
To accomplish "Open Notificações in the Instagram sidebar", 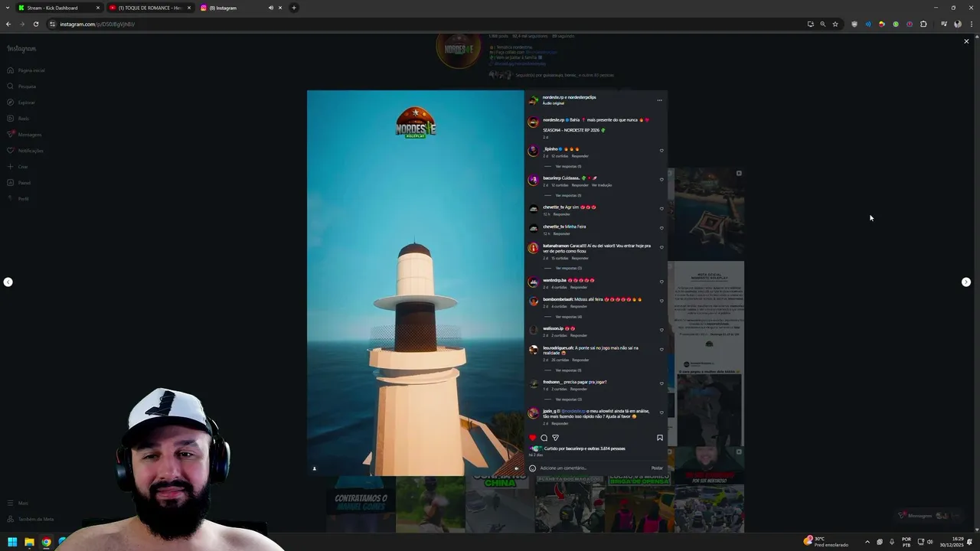I will (x=25, y=151).
